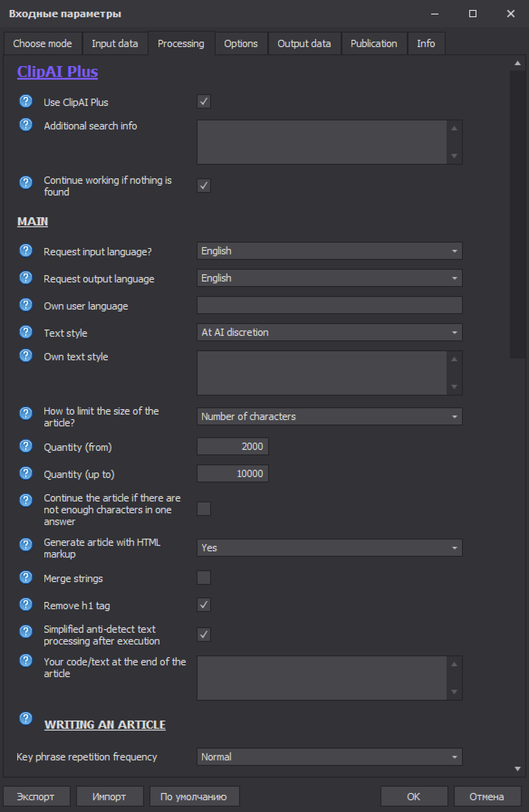Click the MAIN section heading

click(33, 221)
